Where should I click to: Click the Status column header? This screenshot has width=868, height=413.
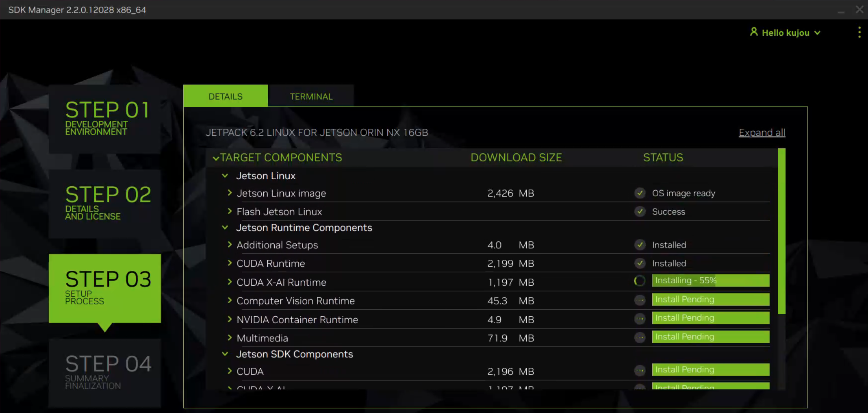663,157
